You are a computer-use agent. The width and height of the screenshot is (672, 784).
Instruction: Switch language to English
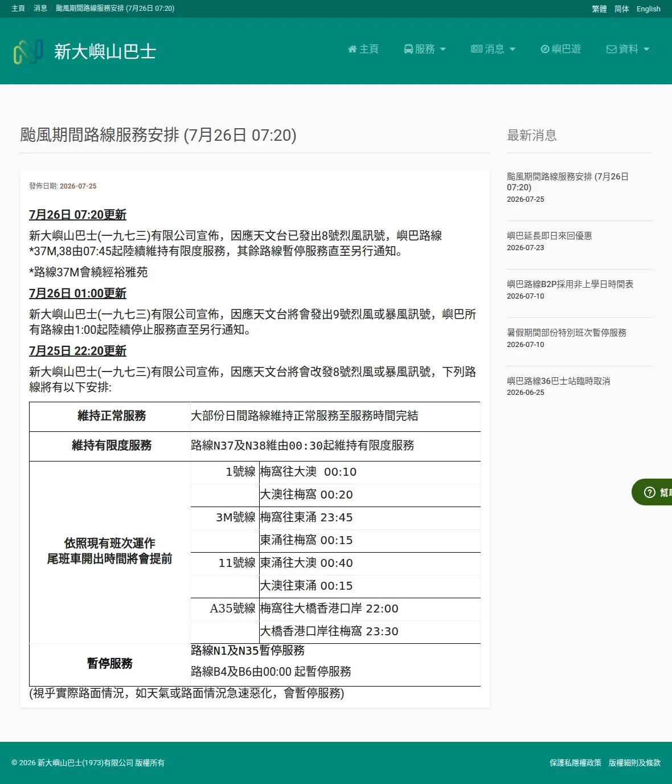coord(649,9)
